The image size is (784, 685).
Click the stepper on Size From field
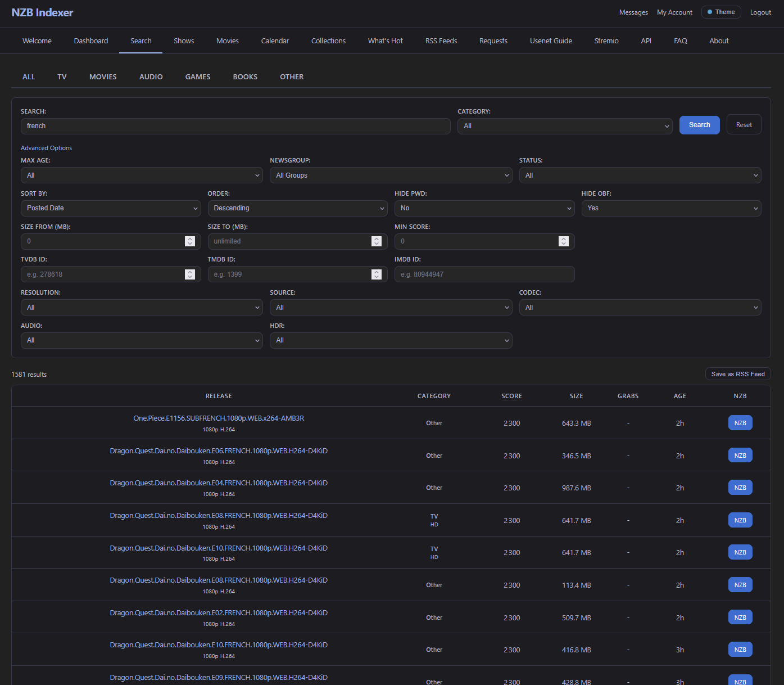(190, 241)
